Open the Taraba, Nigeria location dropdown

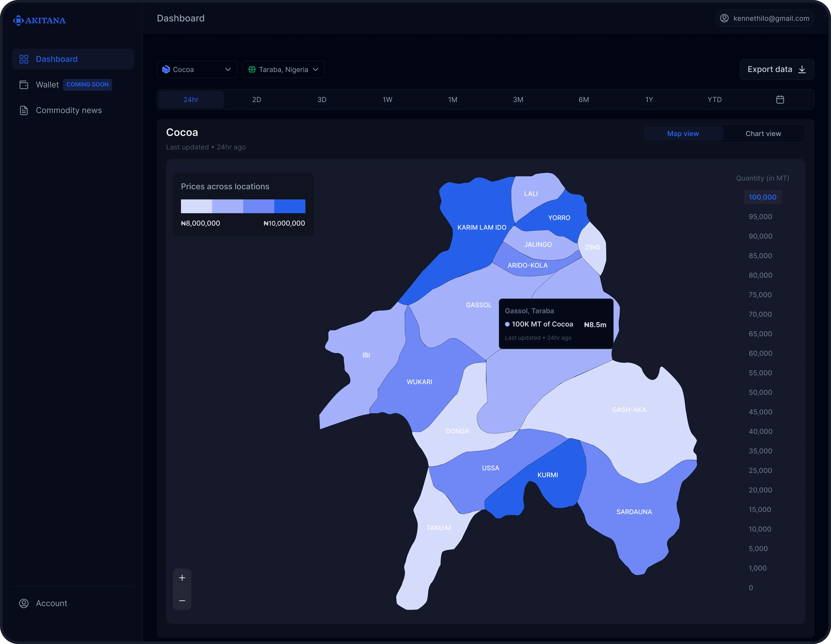[x=284, y=70]
